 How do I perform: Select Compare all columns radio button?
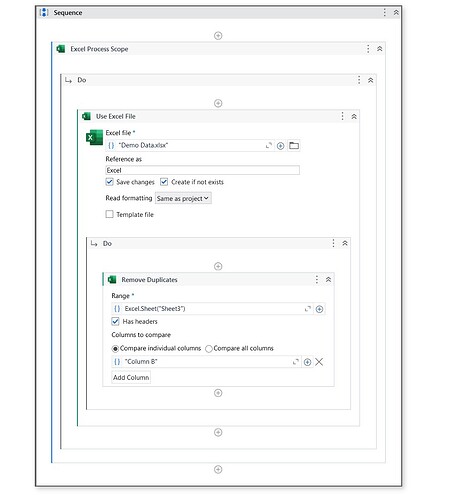tap(209, 349)
